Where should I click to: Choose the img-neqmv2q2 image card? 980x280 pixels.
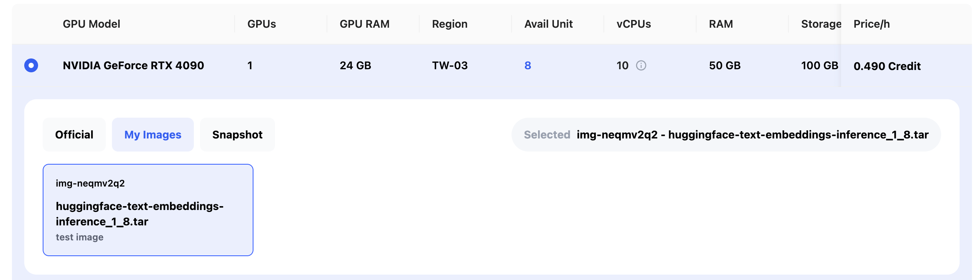(x=148, y=210)
